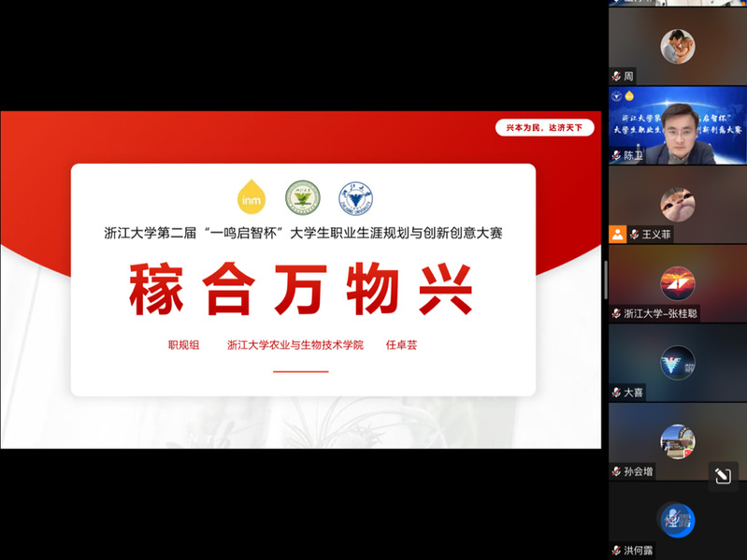747x560 pixels.
Task: Select blue avatar of 洪何露
Action: tap(678, 521)
